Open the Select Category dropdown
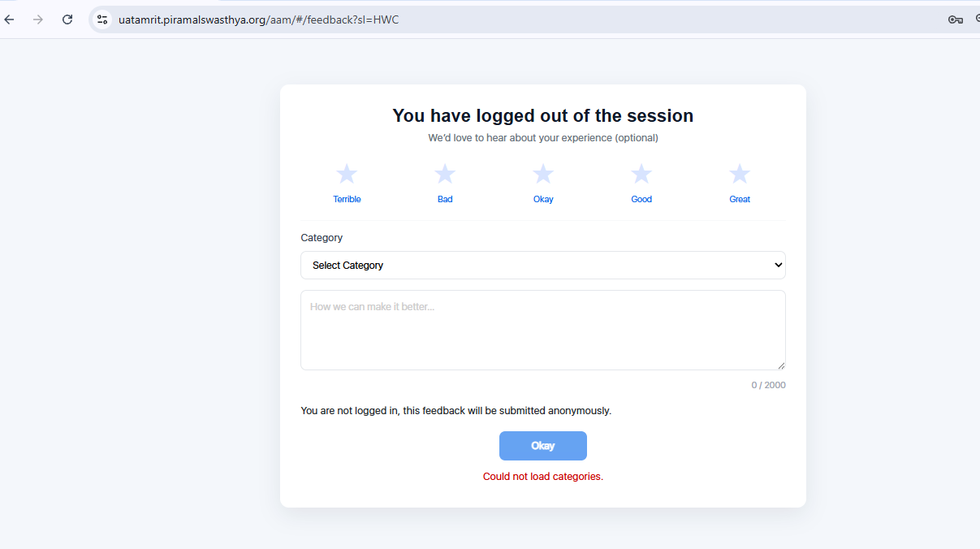This screenshot has height=549, width=980. (542, 266)
